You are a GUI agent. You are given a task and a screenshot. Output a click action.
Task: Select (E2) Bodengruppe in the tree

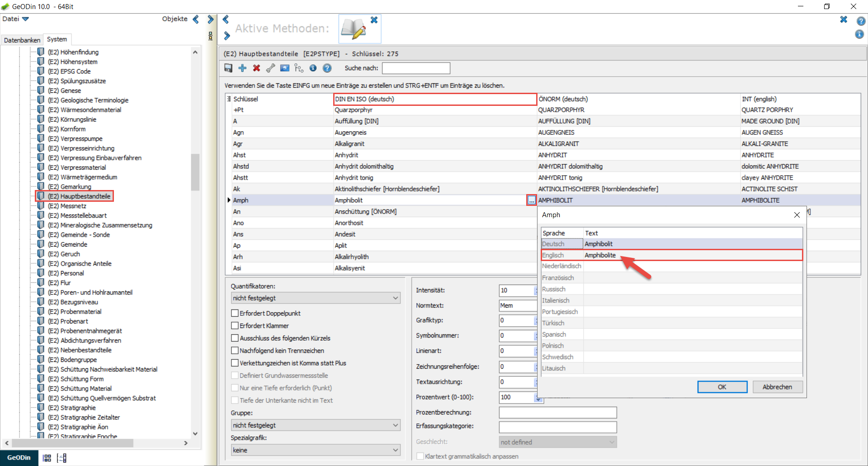coord(72,360)
